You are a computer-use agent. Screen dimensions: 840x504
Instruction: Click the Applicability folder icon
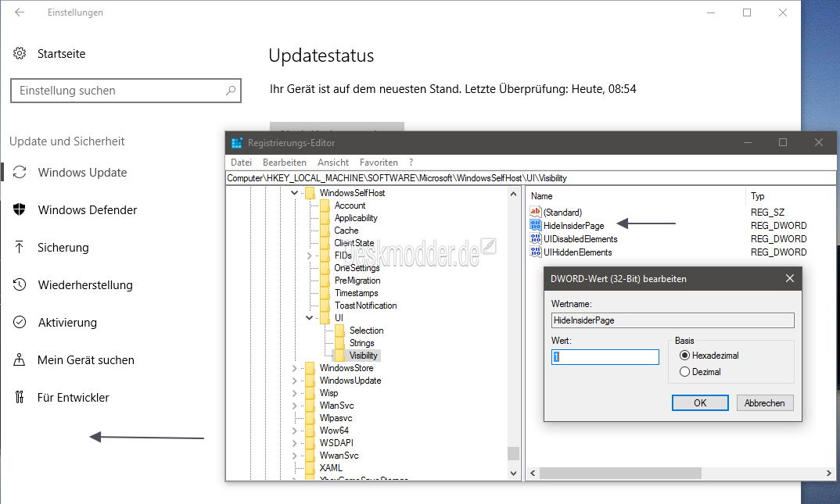tap(325, 218)
